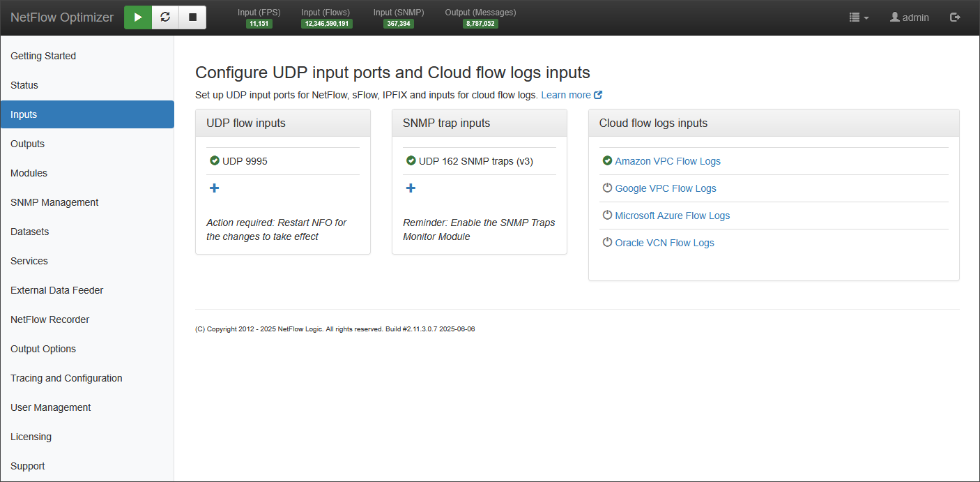Open the Licensing page
The width and height of the screenshot is (980, 482).
(x=87, y=437)
